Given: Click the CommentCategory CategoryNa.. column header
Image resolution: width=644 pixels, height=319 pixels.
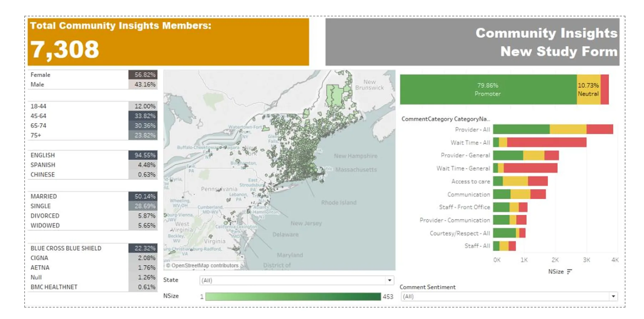Looking at the screenshot, I should click(445, 119).
